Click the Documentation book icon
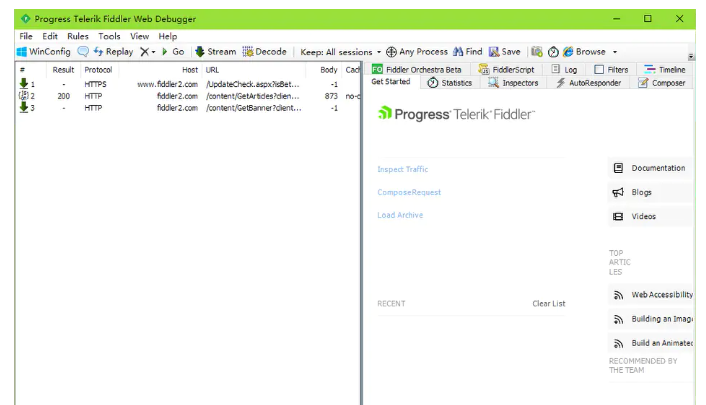The image size is (706, 405). [x=618, y=168]
